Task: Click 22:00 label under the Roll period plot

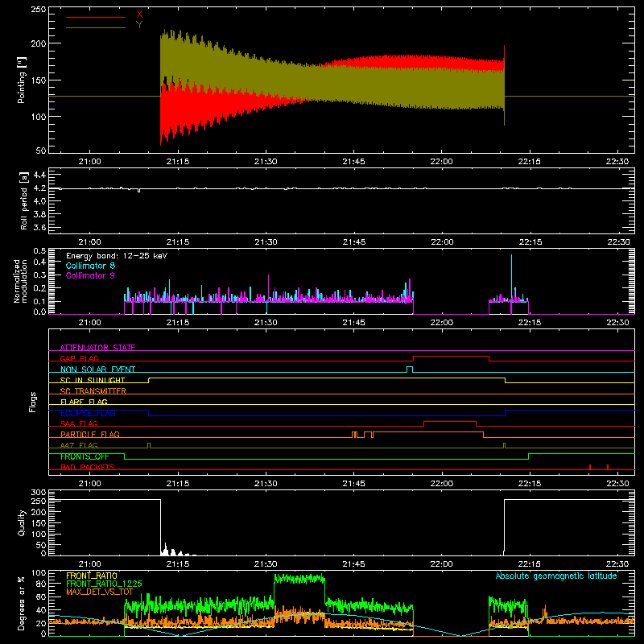Action: 442,242
